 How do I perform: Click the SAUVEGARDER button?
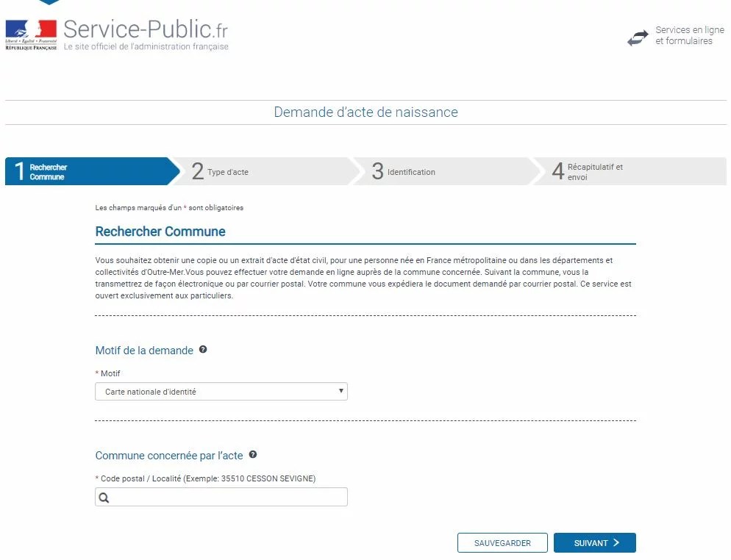pos(502,542)
